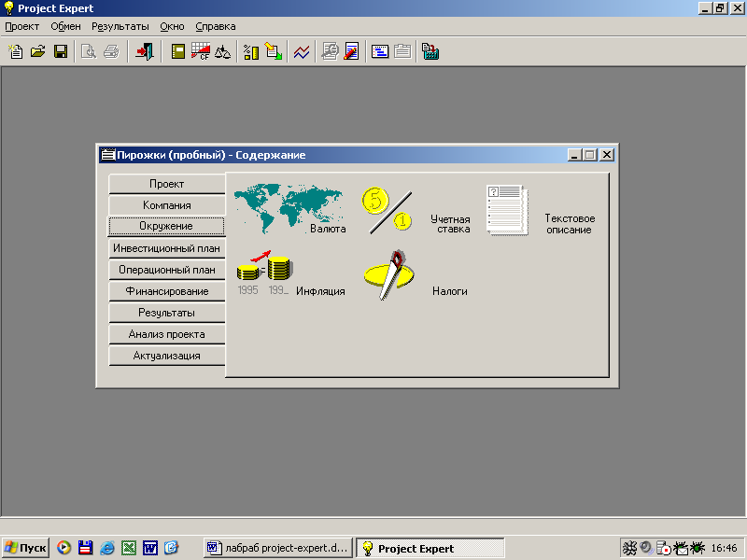
Task: Click the document with green arrow icon
Action: [274, 51]
